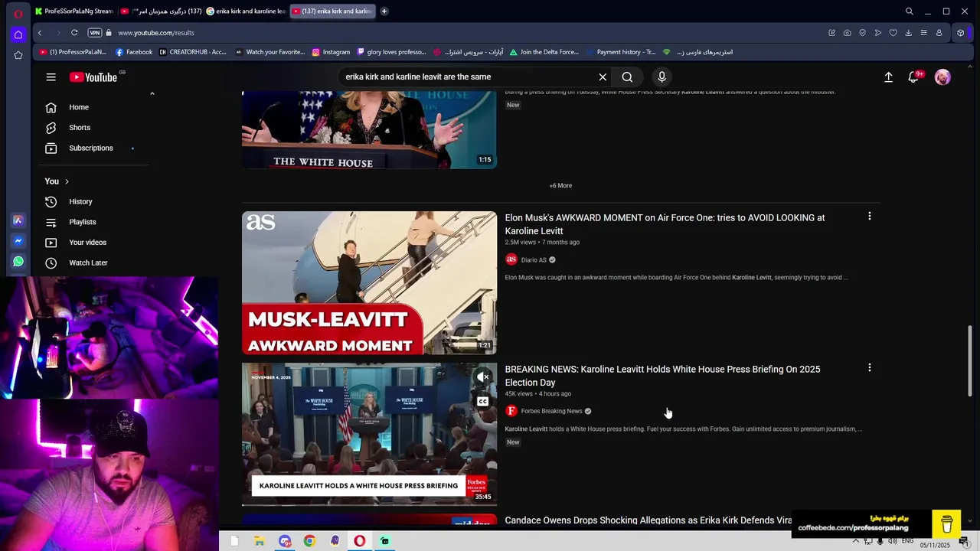980x551 pixels.
Task: Toggle captions CC on Forbes preview
Action: (482, 401)
